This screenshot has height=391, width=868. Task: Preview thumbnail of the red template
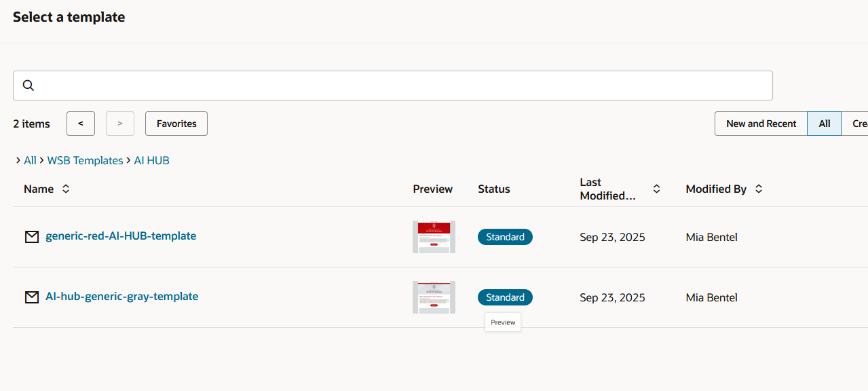click(434, 237)
